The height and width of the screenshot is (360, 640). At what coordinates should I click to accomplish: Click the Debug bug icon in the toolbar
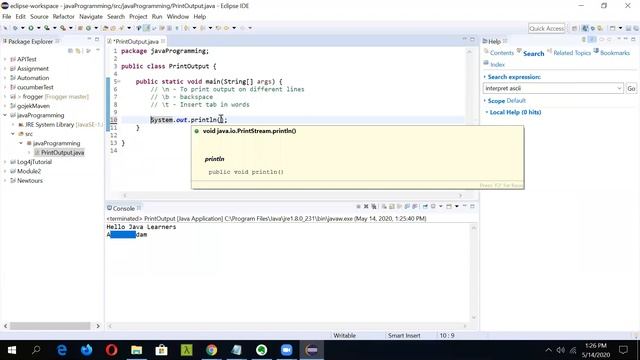coord(15,28)
